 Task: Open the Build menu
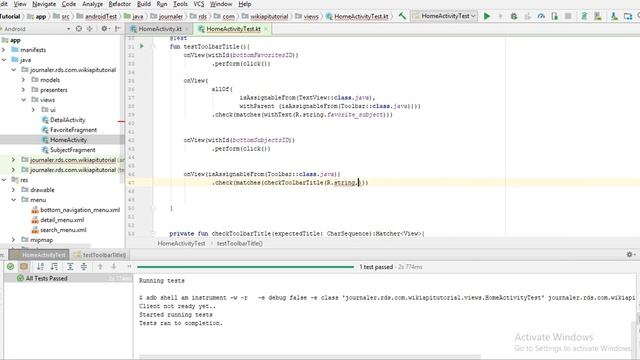144,4
